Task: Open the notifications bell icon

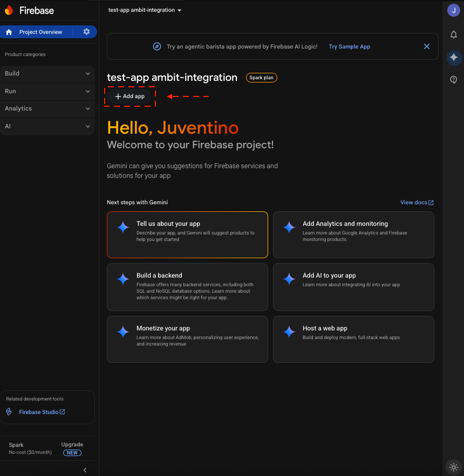Action: click(x=454, y=35)
